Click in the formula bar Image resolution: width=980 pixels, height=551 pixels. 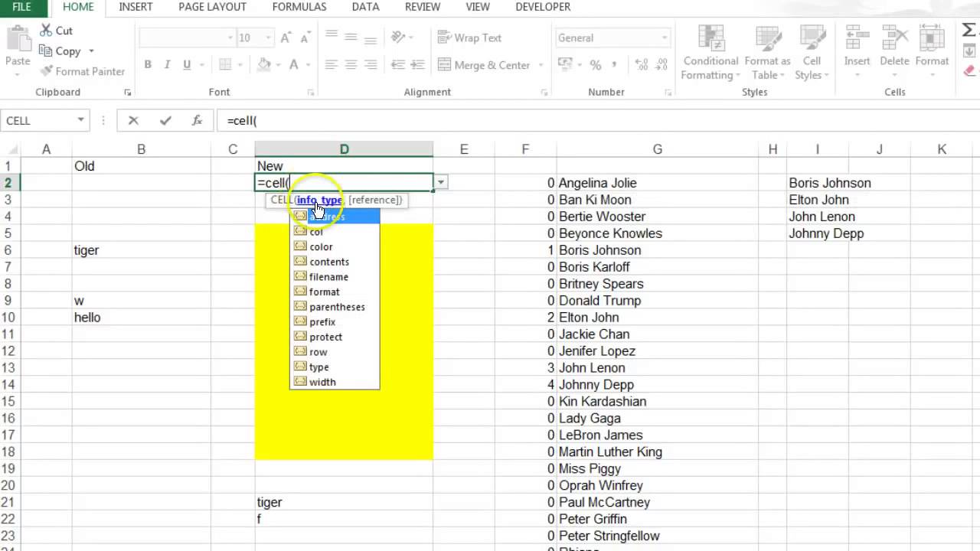click(x=597, y=120)
